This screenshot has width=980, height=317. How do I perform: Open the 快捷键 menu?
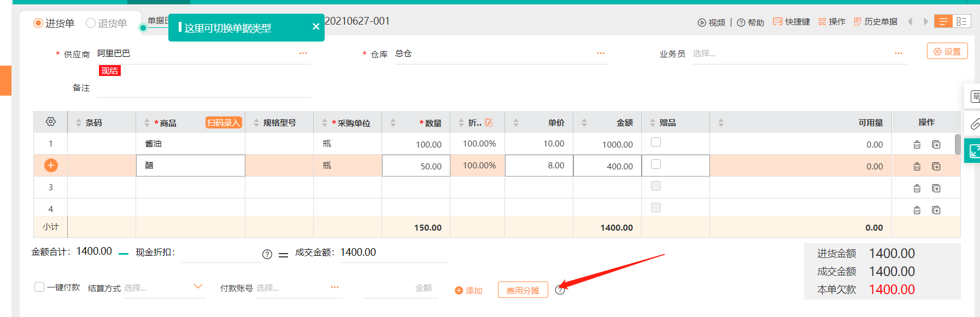click(791, 22)
